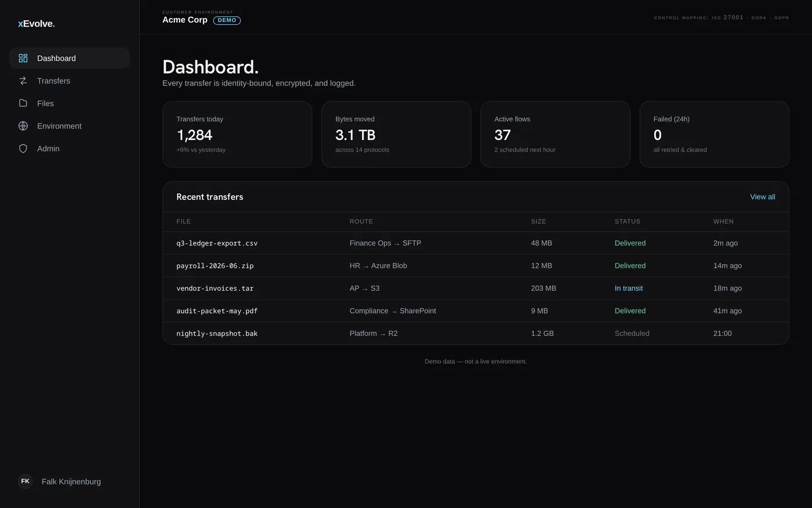Click the Recent transfers heading
This screenshot has height=508, width=812.
pos(210,197)
